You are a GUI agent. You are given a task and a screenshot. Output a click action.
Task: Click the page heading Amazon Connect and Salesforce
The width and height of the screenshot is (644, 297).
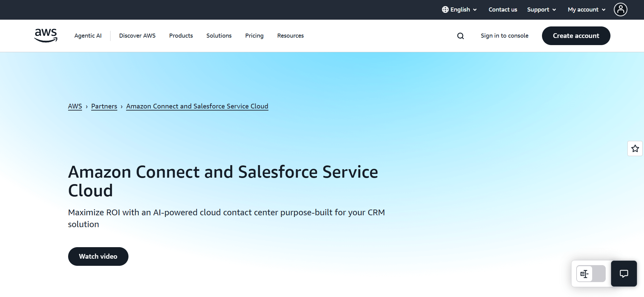(223, 181)
